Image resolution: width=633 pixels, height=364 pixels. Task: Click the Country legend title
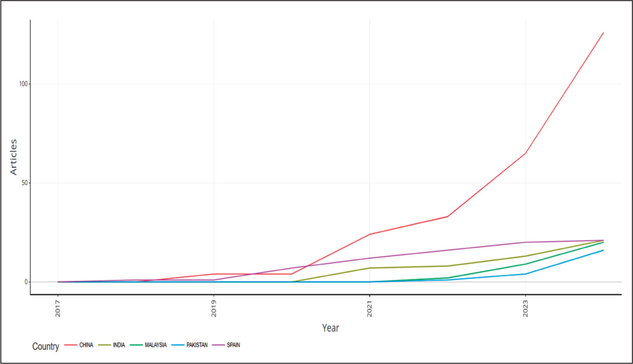(x=45, y=347)
